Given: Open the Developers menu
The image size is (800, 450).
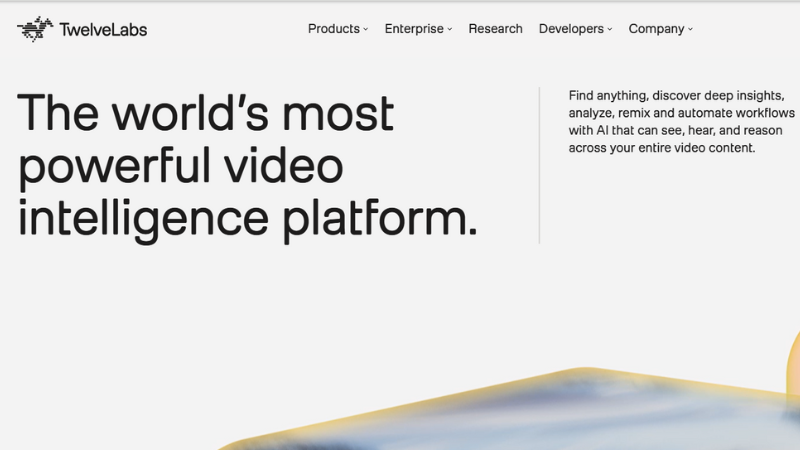Looking at the screenshot, I should [571, 29].
